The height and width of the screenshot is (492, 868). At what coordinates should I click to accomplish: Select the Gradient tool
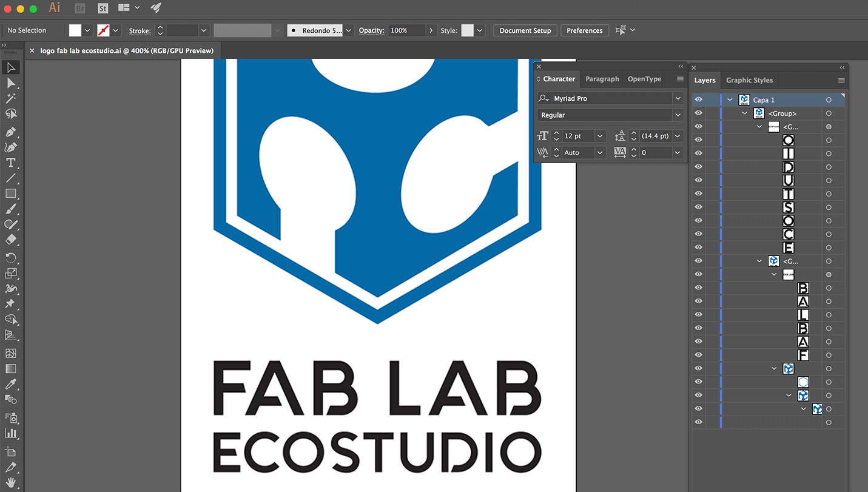pyautogui.click(x=10, y=369)
